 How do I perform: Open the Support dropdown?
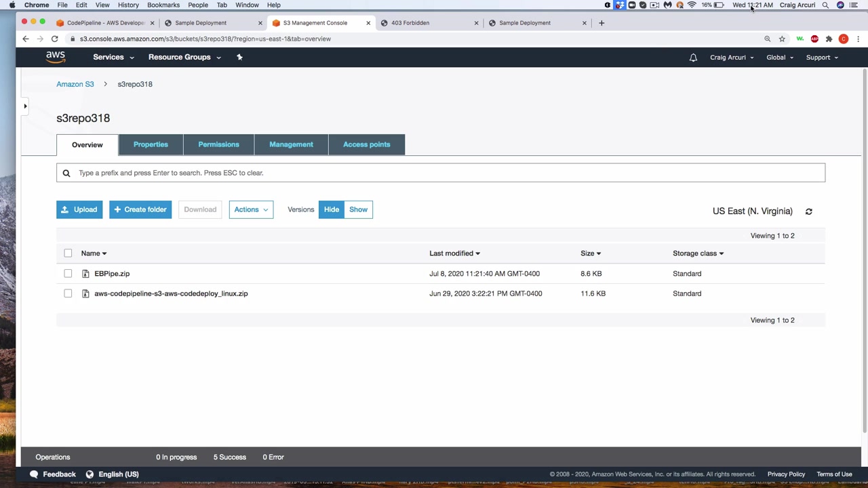point(822,58)
